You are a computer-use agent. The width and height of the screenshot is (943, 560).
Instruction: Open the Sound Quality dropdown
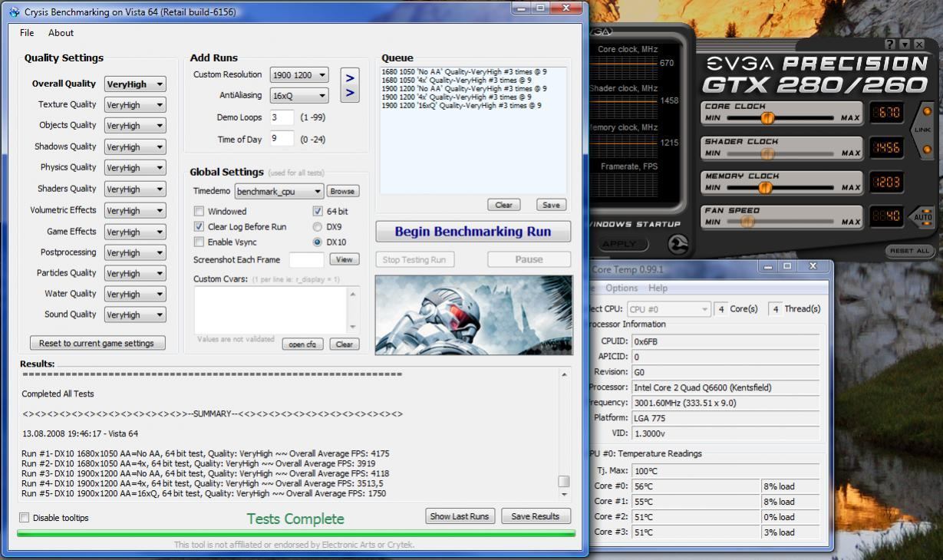[x=135, y=315]
